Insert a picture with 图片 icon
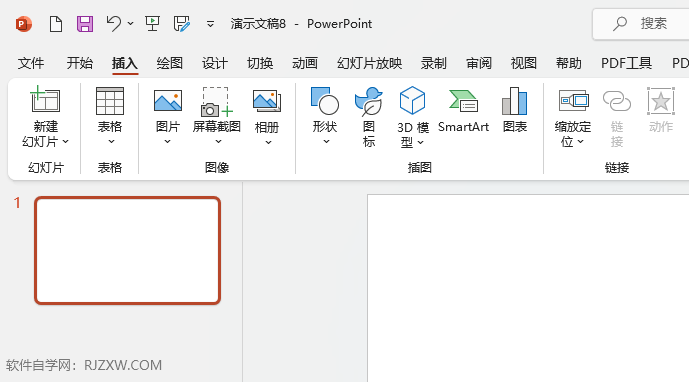The width and height of the screenshot is (689, 382). (x=168, y=101)
